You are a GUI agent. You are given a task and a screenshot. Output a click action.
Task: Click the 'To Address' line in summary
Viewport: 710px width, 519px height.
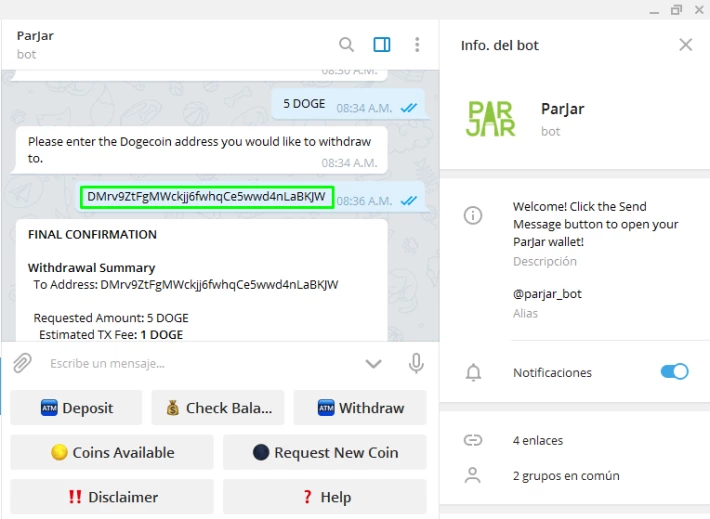click(186, 284)
